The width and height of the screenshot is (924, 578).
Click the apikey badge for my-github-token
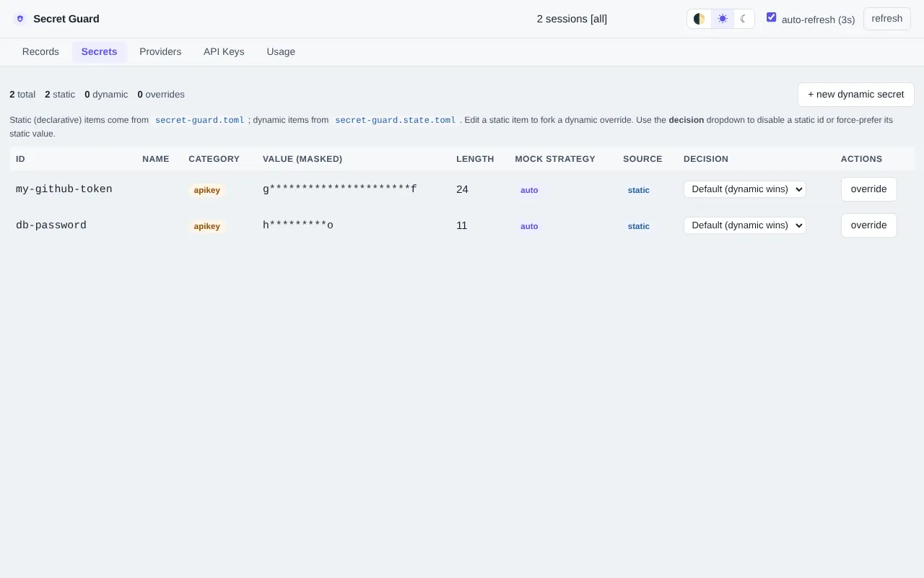coord(207,190)
